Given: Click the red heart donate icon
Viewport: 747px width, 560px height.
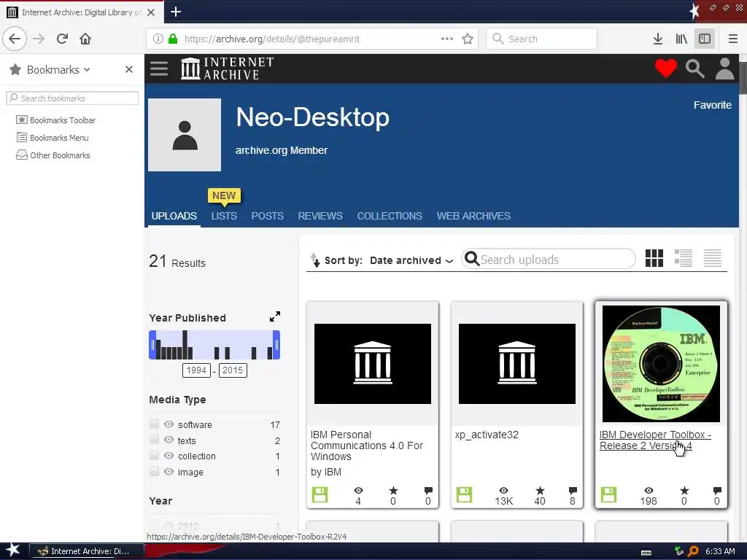Looking at the screenshot, I should 665,68.
